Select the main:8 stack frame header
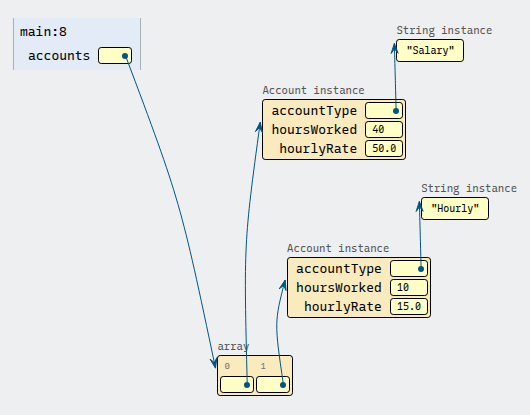The image size is (530, 415). click(43, 32)
